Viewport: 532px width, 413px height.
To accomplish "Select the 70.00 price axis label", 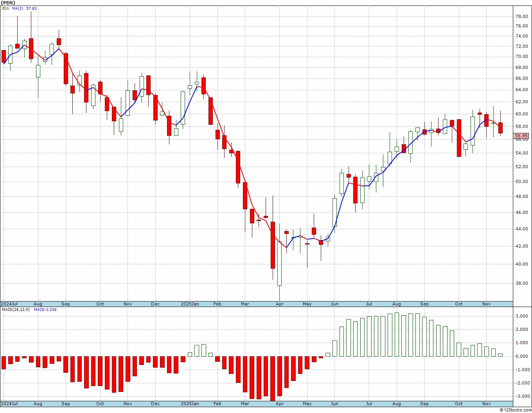I will point(522,57).
